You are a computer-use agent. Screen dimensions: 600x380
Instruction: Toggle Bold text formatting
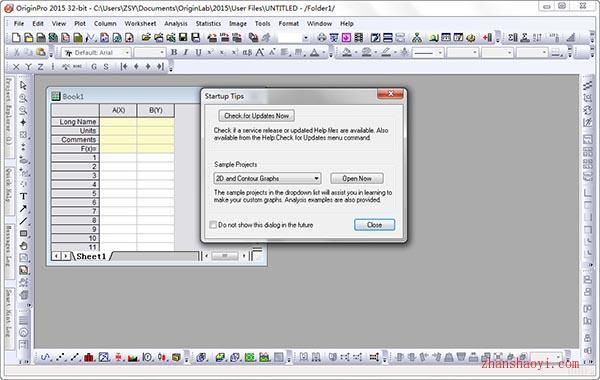pyautogui.click(x=174, y=52)
